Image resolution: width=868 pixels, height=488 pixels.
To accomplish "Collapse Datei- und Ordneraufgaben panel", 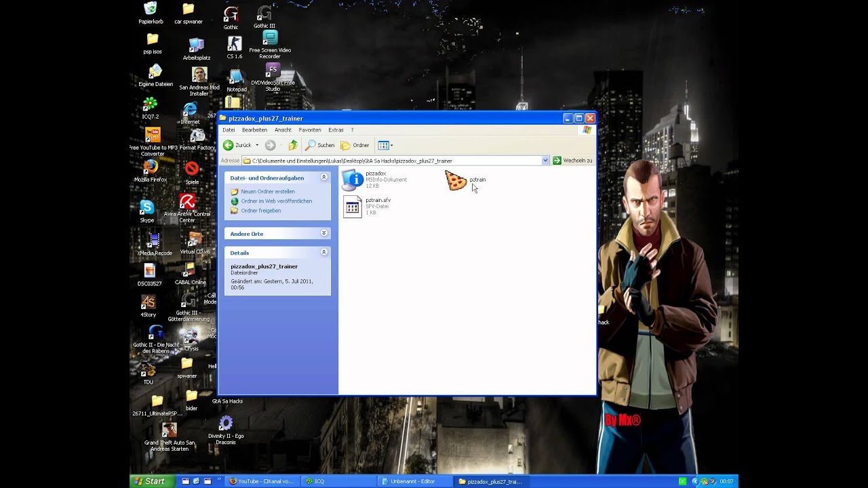I will [x=323, y=178].
